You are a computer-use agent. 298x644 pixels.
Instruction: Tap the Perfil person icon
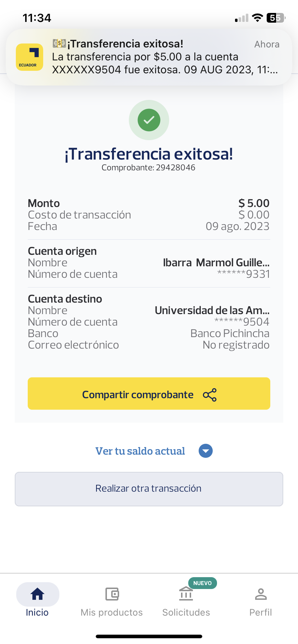tap(261, 594)
